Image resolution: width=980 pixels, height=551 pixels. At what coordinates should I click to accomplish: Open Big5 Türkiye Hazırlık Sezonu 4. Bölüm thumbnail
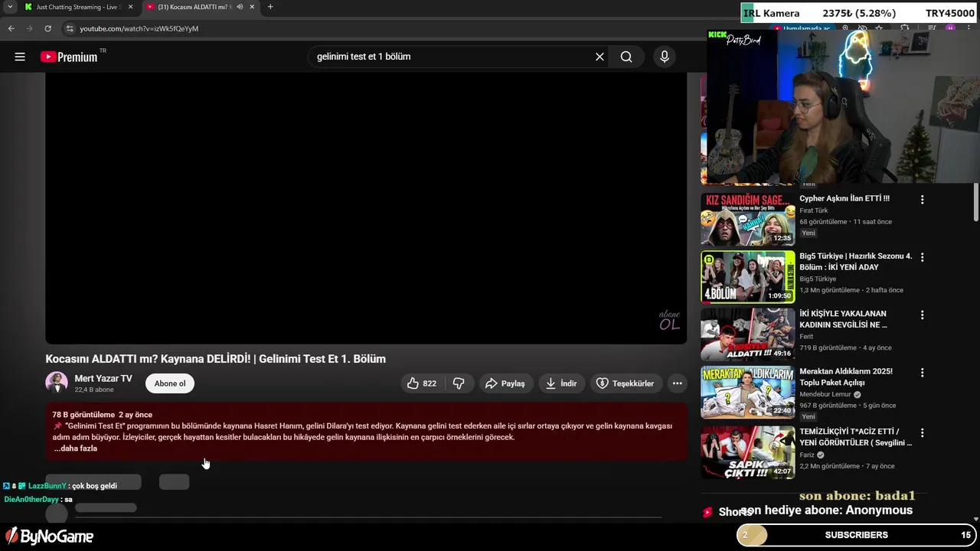pos(747,276)
